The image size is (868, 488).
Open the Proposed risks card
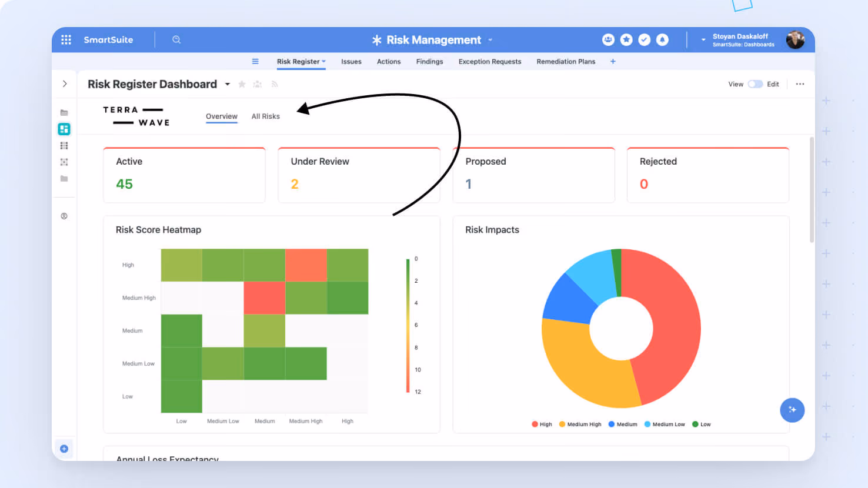tap(533, 175)
